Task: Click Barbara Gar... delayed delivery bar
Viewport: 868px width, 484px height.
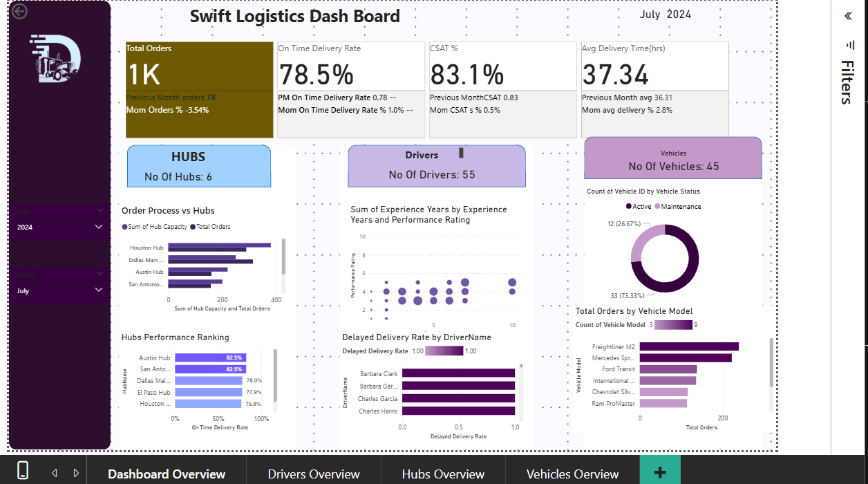Action: pos(458,386)
